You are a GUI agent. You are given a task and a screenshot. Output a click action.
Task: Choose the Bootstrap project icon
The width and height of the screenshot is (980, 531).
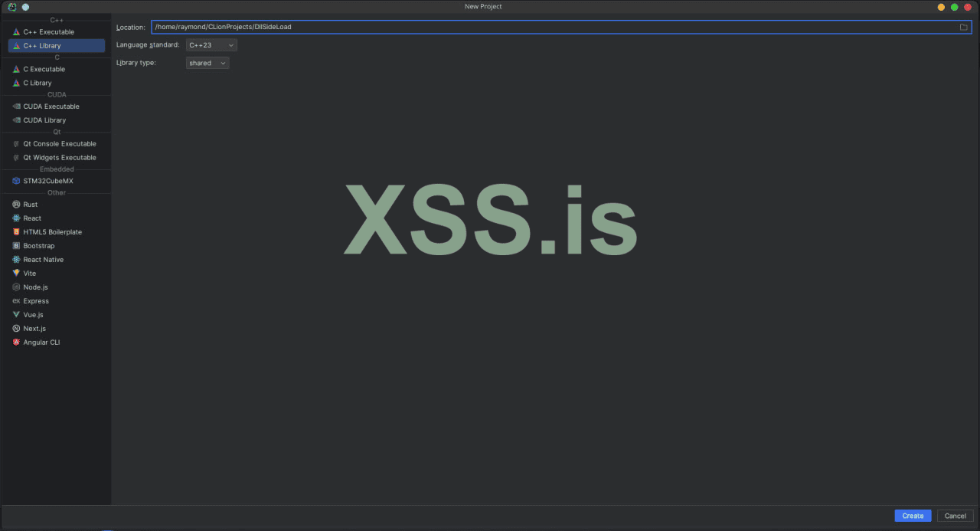(x=16, y=246)
